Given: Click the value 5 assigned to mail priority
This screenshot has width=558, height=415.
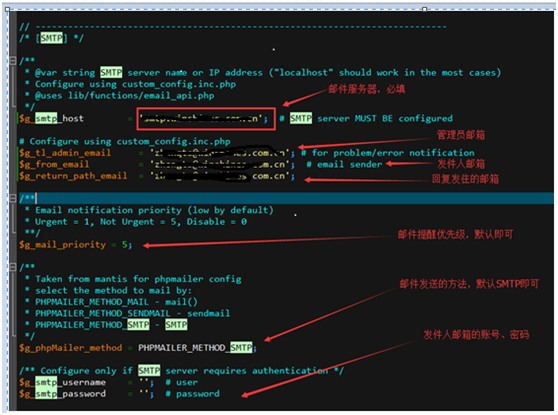Looking at the screenshot, I should point(125,244).
